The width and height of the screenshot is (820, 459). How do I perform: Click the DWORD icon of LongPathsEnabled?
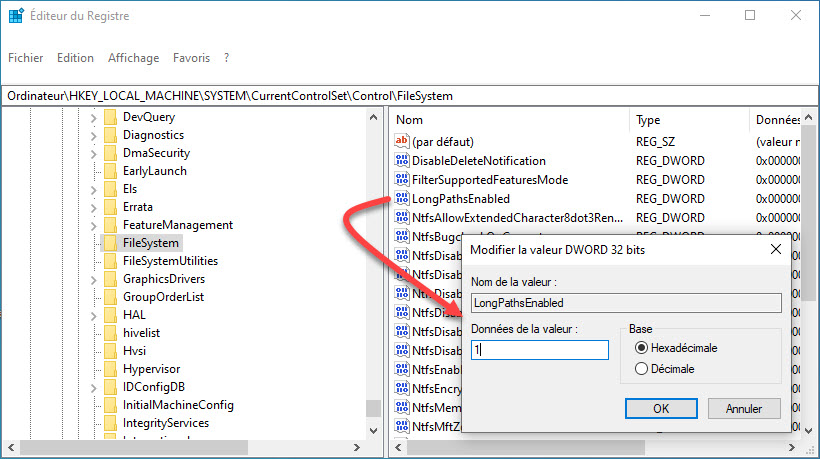(402, 199)
